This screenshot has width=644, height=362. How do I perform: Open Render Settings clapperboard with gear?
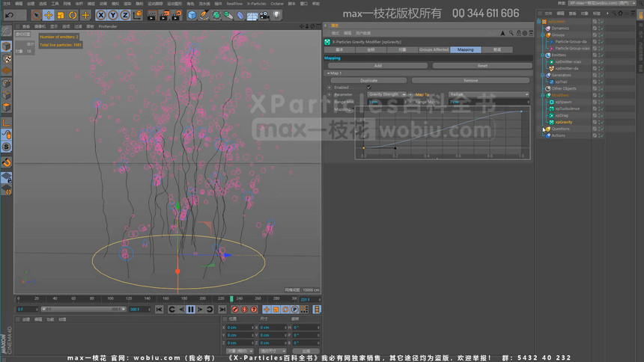click(176, 16)
